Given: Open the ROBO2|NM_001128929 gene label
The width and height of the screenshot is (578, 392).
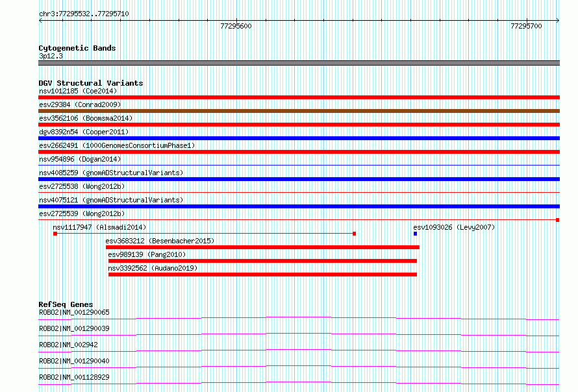Looking at the screenshot, I should point(74,377).
